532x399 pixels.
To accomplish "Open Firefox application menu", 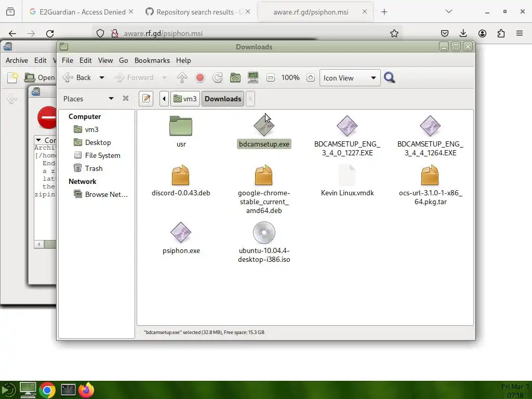I will (520, 33).
